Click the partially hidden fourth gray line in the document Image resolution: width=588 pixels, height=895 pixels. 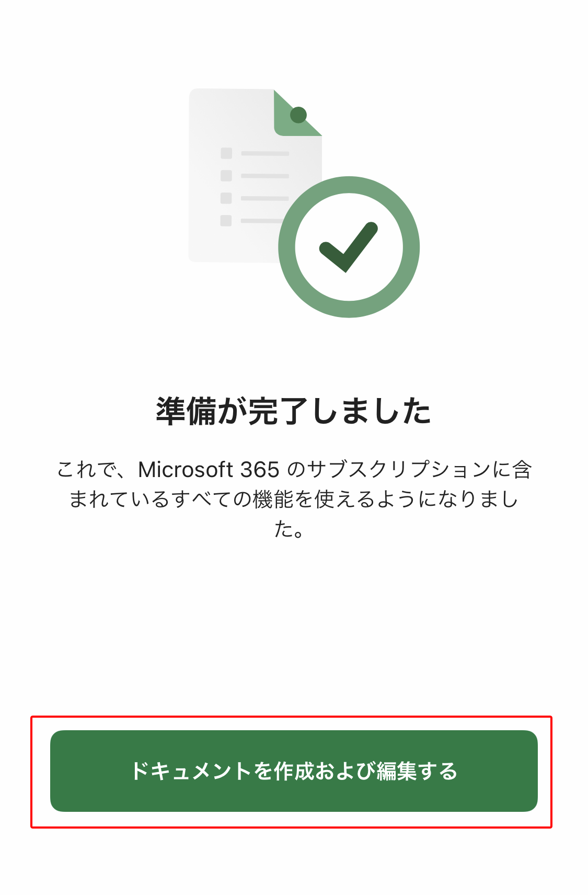point(261,221)
